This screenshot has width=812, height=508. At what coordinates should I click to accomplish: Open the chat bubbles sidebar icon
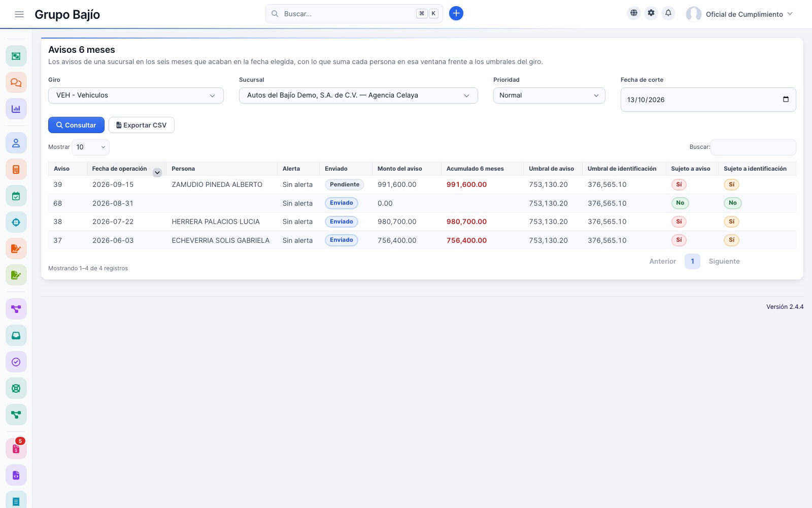coord(16,82)
